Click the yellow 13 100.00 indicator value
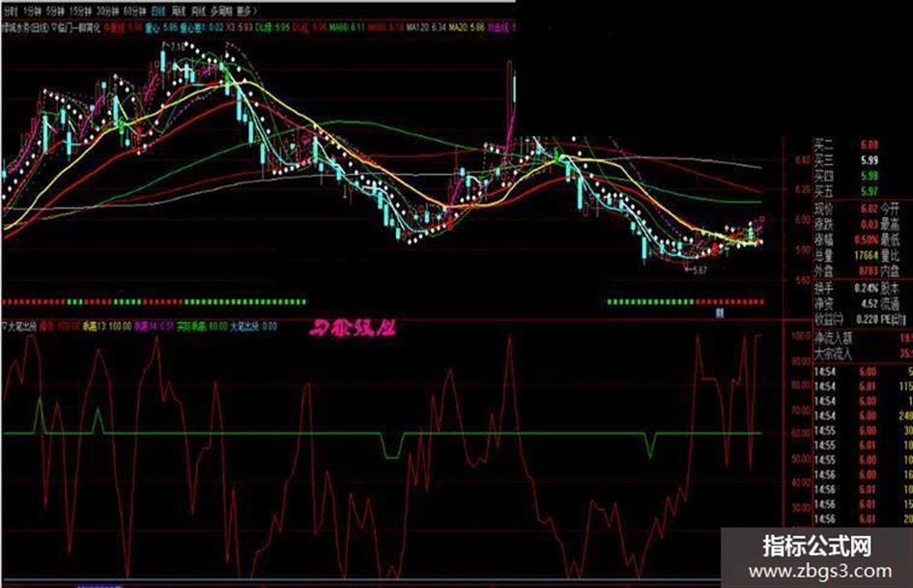Viewport: 913px width, 588px height. [x=107, y=326]
